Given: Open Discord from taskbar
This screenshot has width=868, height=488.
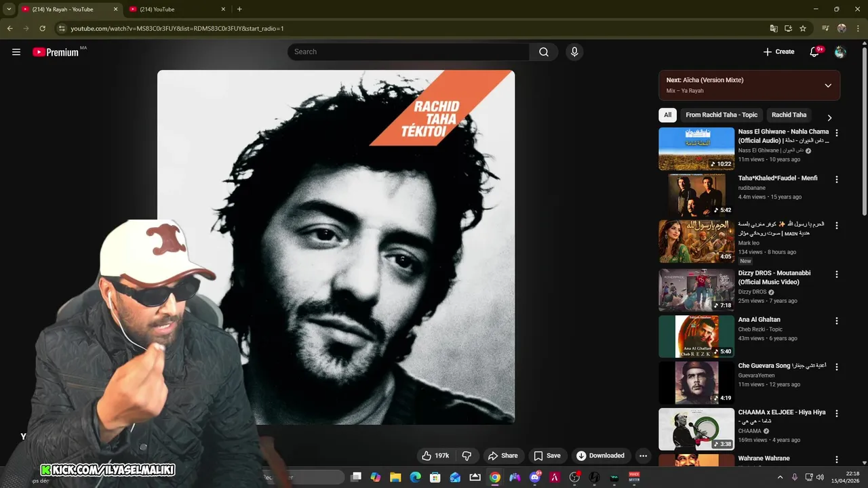Looking at the screenshot, I should 535,477.
